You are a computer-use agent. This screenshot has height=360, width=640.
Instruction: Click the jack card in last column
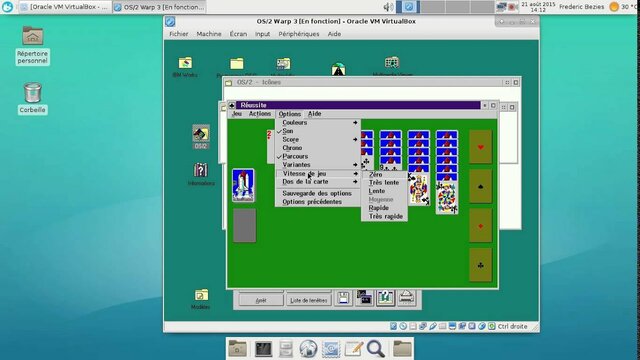[447, 198]
